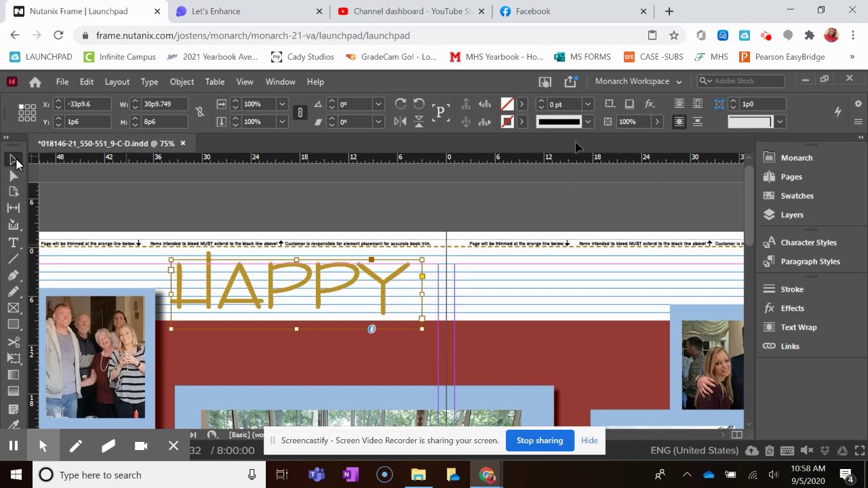Click the flip horizontal icon

coord(400,122)
